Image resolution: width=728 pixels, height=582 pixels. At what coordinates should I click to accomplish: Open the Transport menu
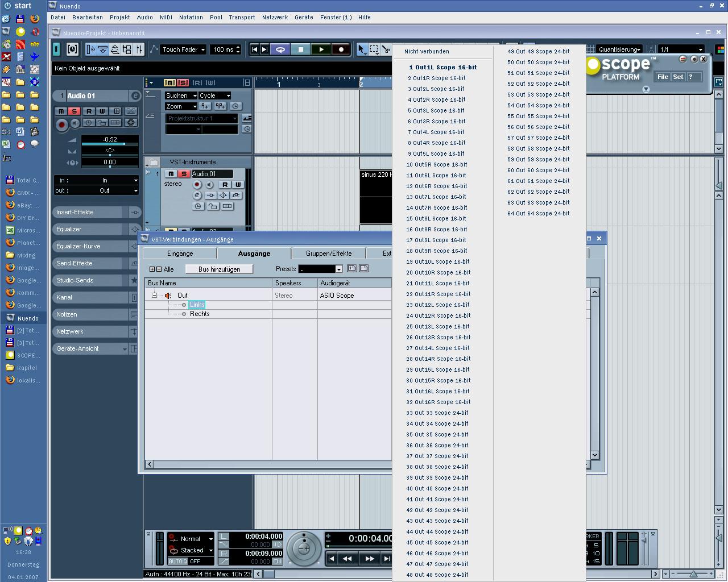[242, 17]
